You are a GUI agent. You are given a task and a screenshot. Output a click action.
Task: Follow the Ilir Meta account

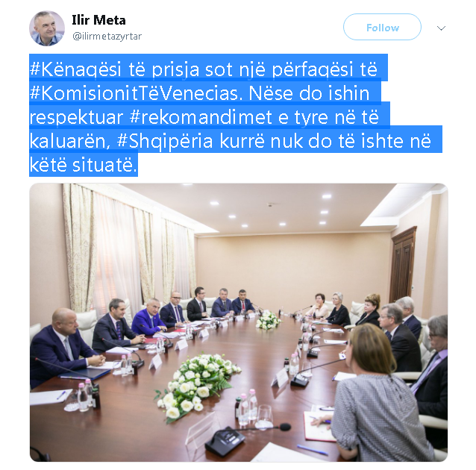(382, 27)
